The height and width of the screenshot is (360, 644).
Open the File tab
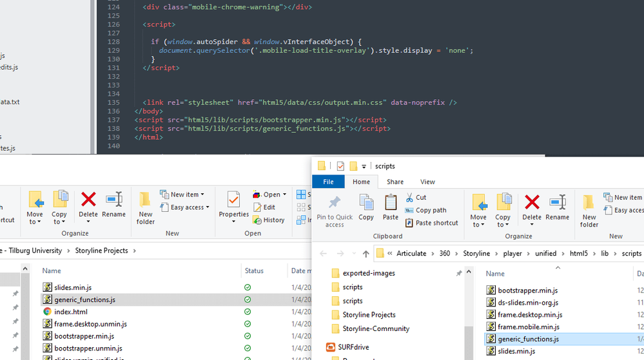[328, 182]
